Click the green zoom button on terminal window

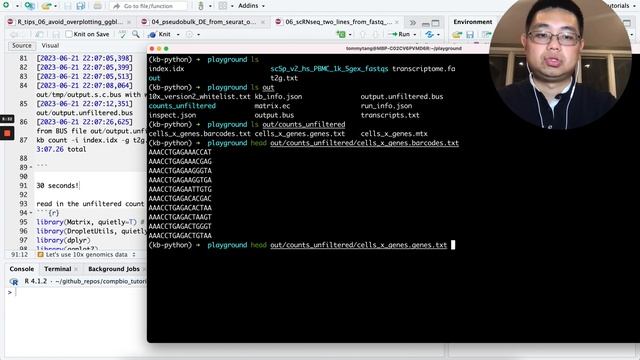(x=166, y=49)
